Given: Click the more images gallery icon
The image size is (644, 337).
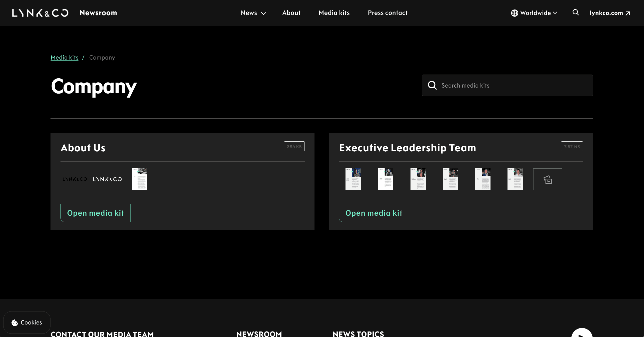Looking at the screenshot, I should (547, 179).
